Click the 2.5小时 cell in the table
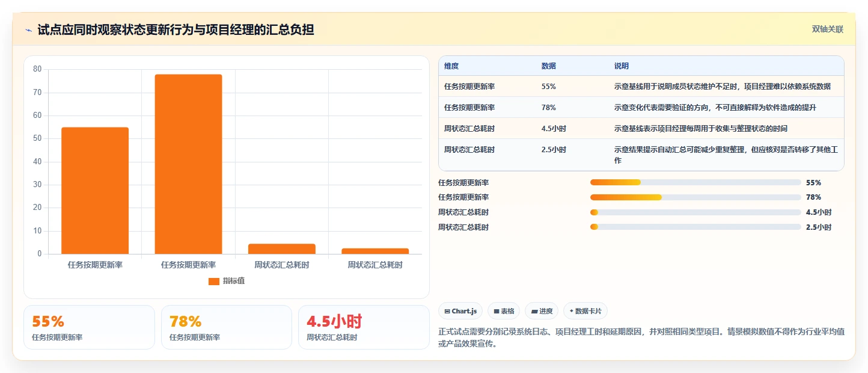This screenshot has width=868, height=373. point(554,150)
